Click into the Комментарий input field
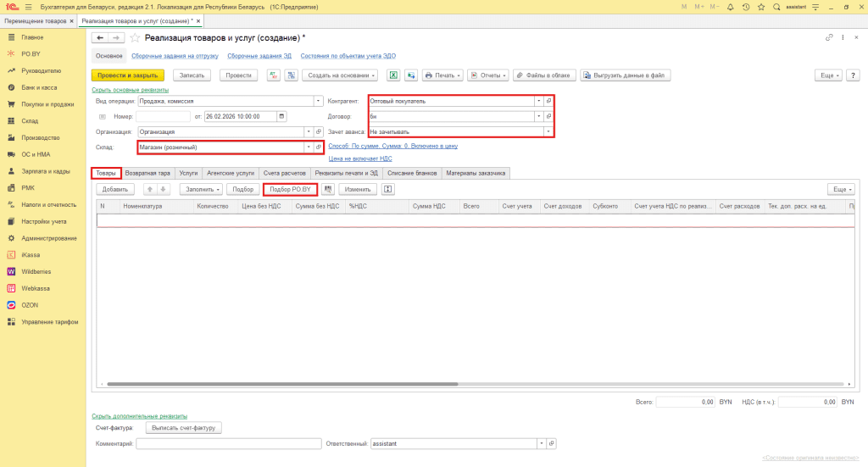Image resolution: width=868 pixels, height=467 pixels. 228,443
